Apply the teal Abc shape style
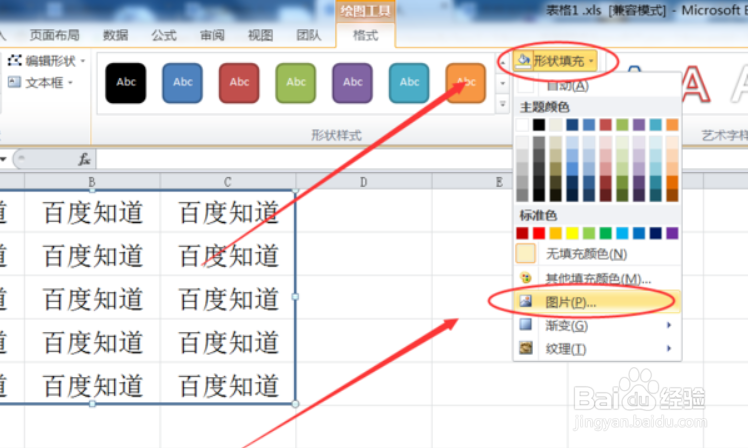This screenshot has height=448, width=748. [409, 83]
